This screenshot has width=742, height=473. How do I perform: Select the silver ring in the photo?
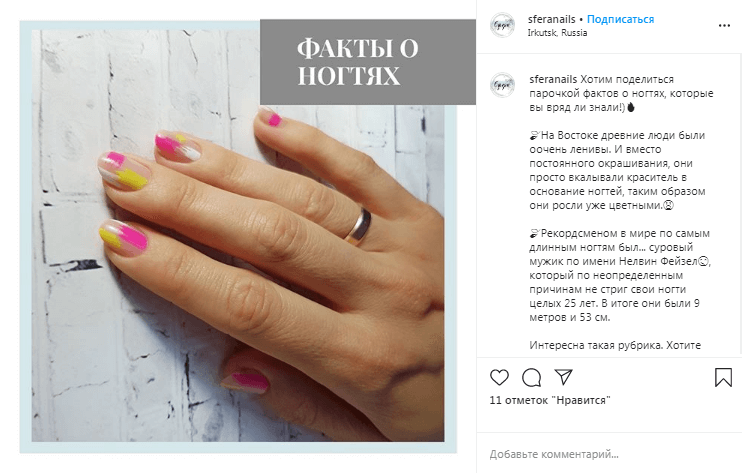click(x=359, y=227)
